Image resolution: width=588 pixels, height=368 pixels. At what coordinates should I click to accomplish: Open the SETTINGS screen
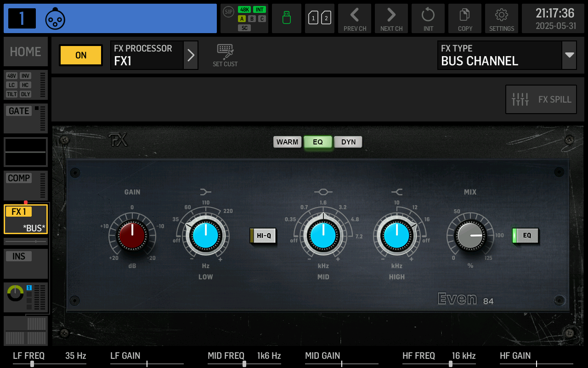pyautogui.click(x=501, y=18)
